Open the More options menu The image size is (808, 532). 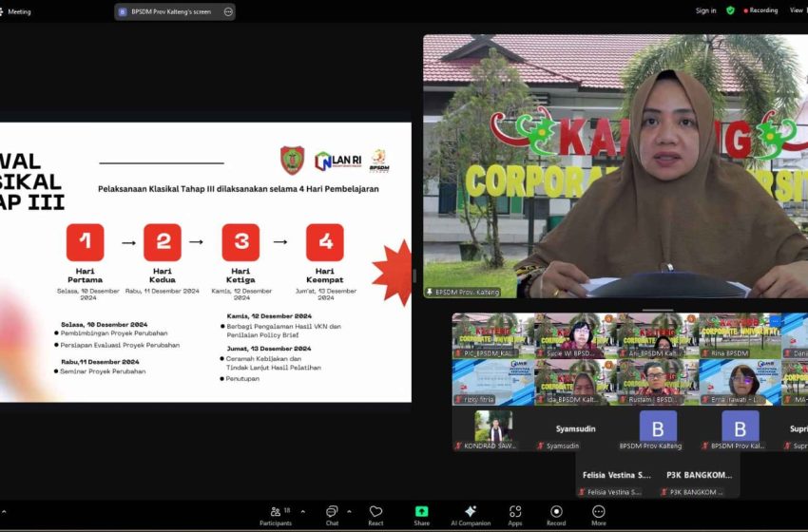(x=598, y=516)
